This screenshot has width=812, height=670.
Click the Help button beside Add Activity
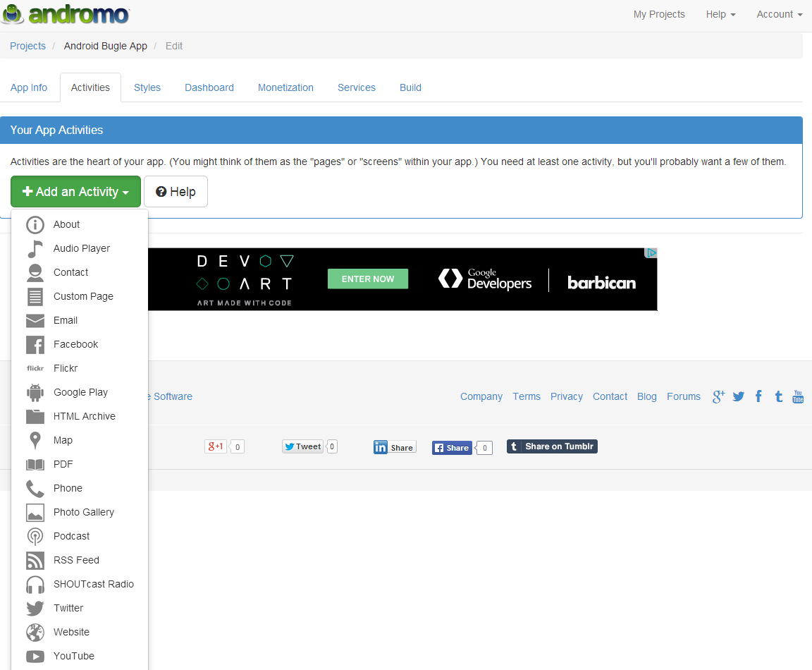[176, 192]
